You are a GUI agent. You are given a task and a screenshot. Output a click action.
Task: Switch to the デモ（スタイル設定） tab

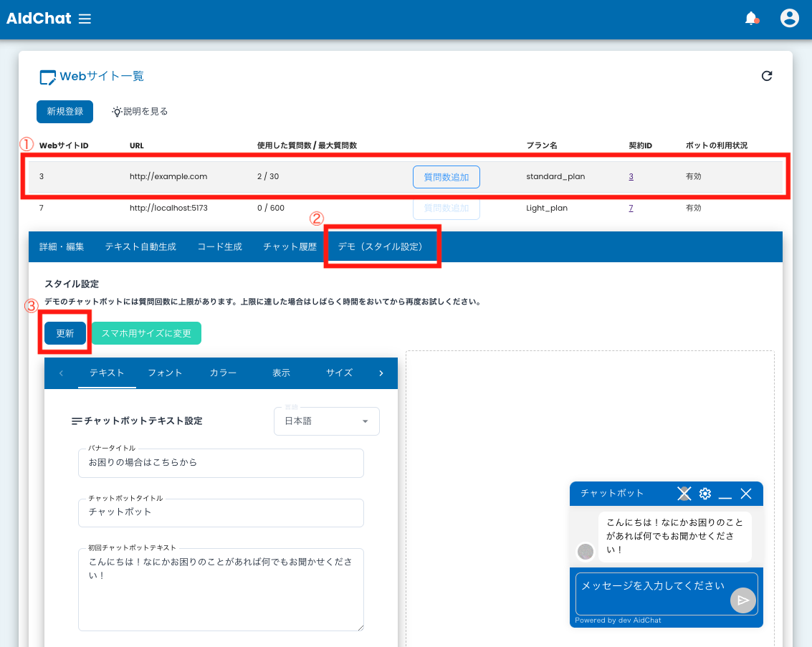pyautogui.click(x=381, y=246)
